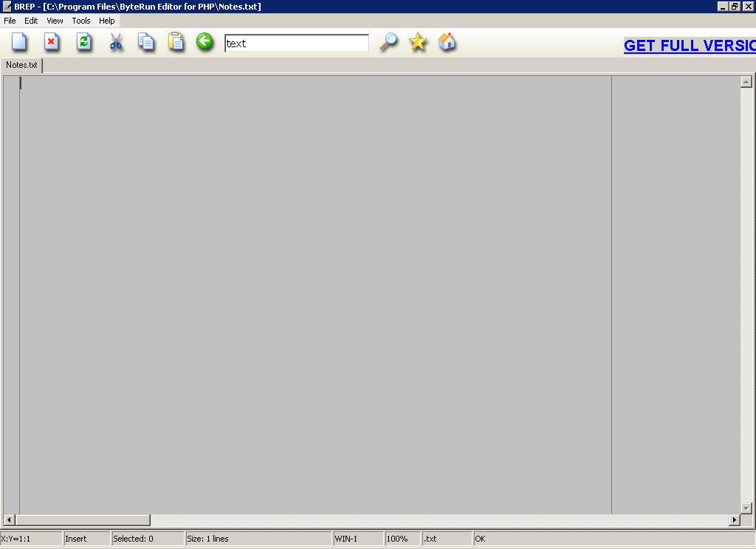Open the View menu

55,21
